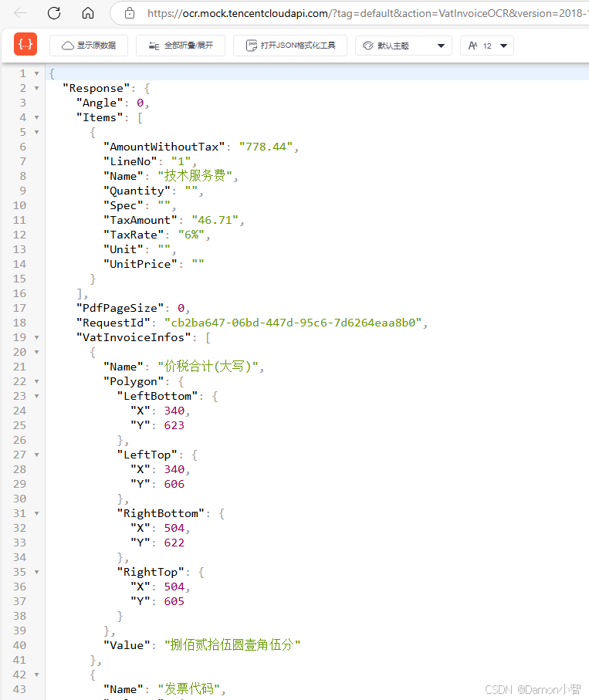The height and width of the screenshot is (700, 589).
Task: Click the value "6%"
Action: 191,235
